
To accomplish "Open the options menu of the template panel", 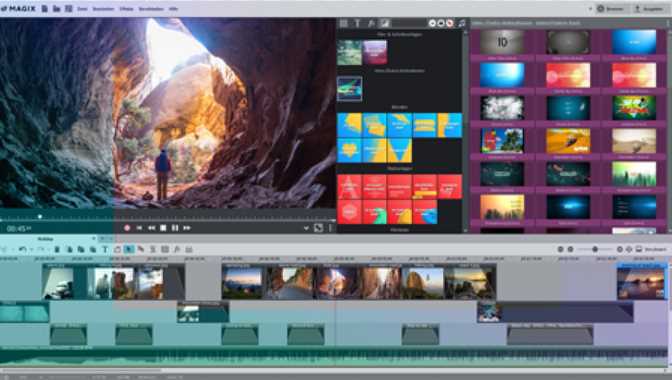I will pyautogui.click(x=667, y=23).
